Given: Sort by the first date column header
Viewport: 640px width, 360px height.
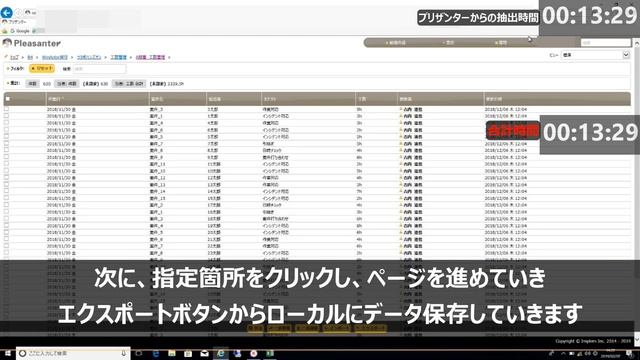Looking at the screenshot, I should click(x=97, y=99).
